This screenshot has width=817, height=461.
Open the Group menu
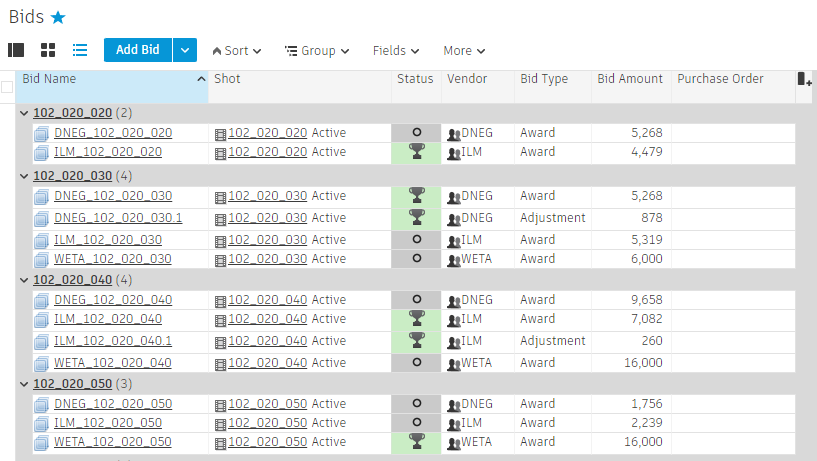tap(316, 51)
